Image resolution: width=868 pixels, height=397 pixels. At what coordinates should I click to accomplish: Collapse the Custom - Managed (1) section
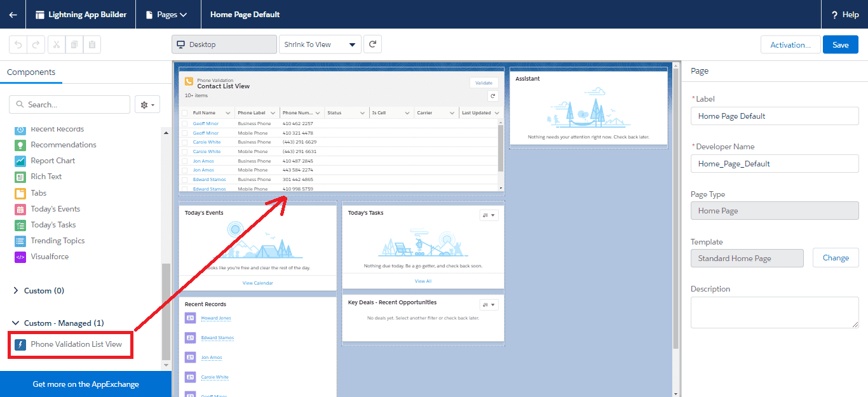pos(16,323)
